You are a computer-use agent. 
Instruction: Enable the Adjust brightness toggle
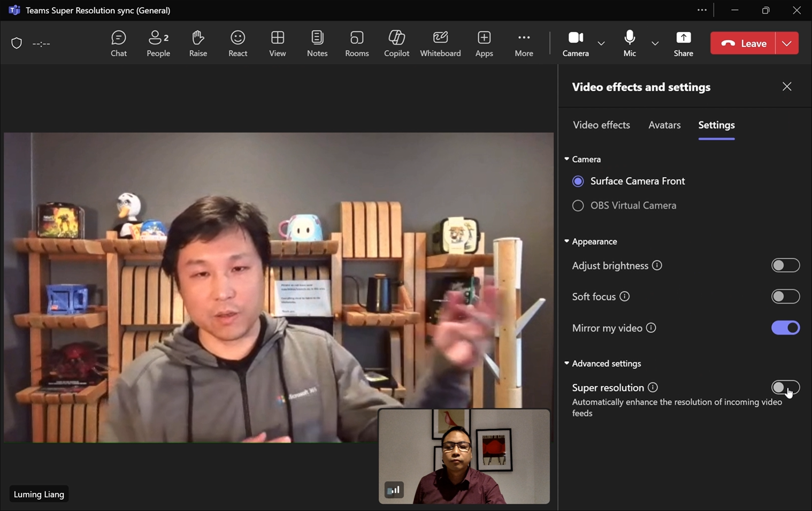pyautogui.click(x=785, y=265)
